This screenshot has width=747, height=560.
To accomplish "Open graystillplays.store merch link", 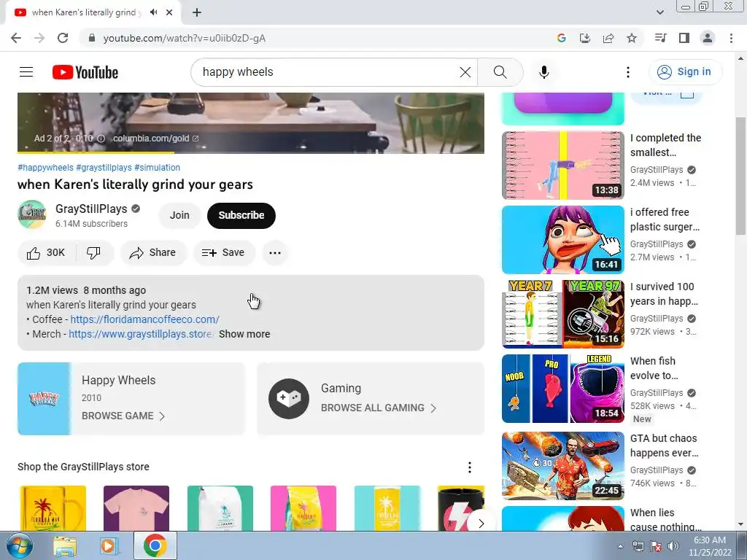I will coord(142,334).
